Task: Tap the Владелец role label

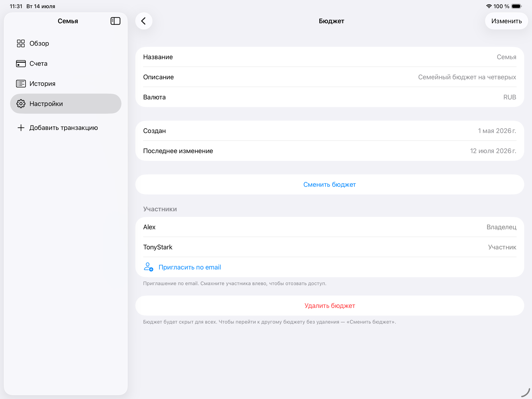Action: [x=501, y=227]
